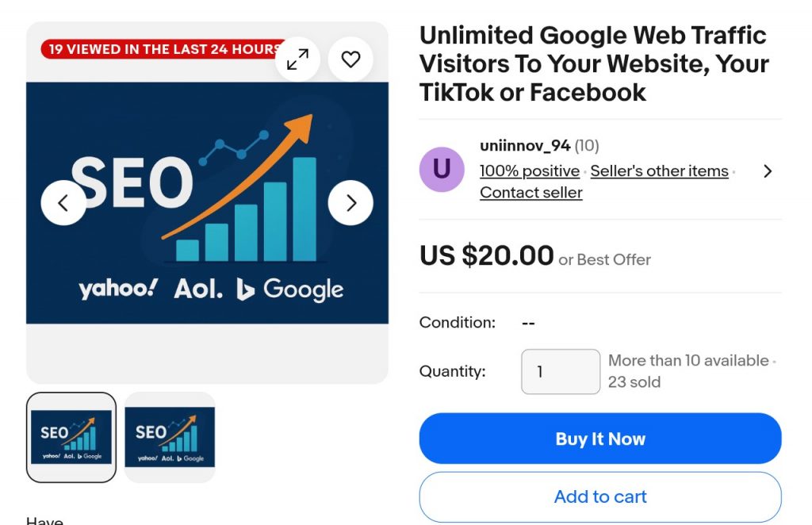Go to previous gallery image
The image size is (812, 525).
click(63, 203)
